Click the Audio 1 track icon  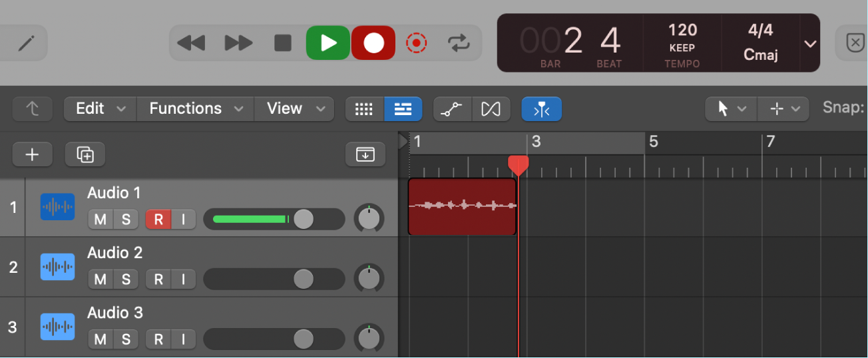[57, 207]
